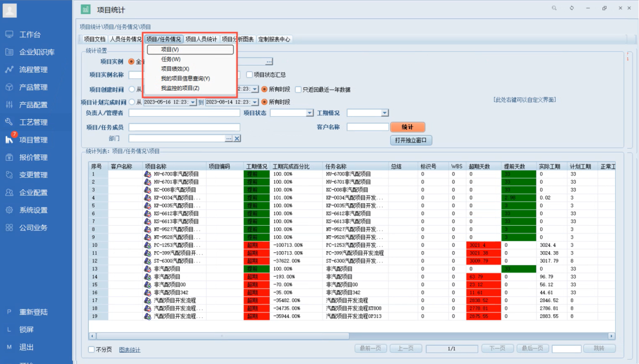Choose 我监控的项目(Z) from the open menu
This screenshot has width=639, height=364.
click(x=179, y=87)
